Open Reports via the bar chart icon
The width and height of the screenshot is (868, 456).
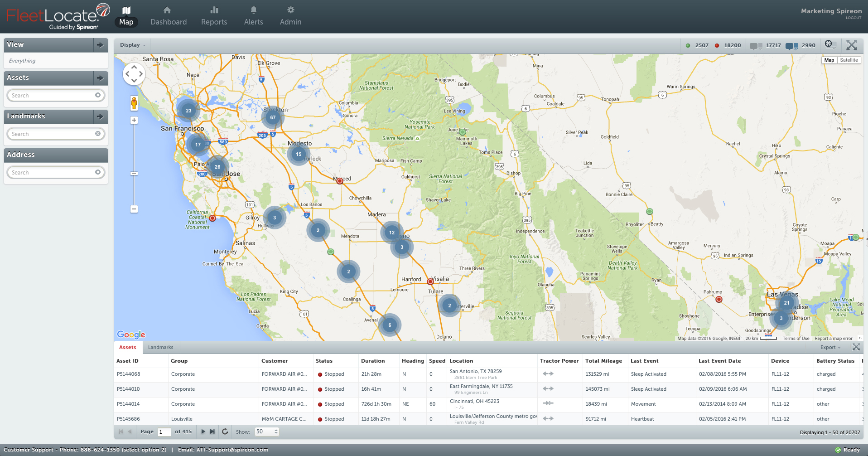point(214,16)
